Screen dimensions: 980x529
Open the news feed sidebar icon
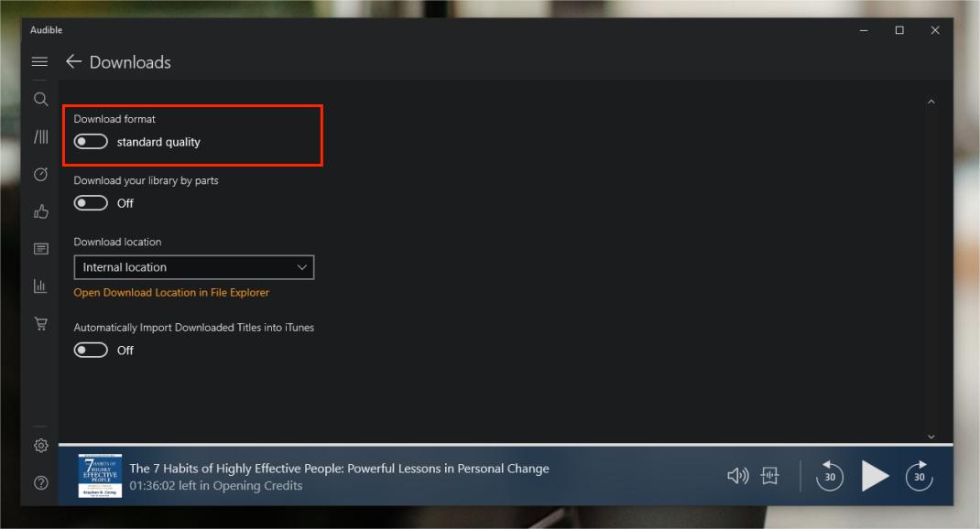click(x=40, y=249)
